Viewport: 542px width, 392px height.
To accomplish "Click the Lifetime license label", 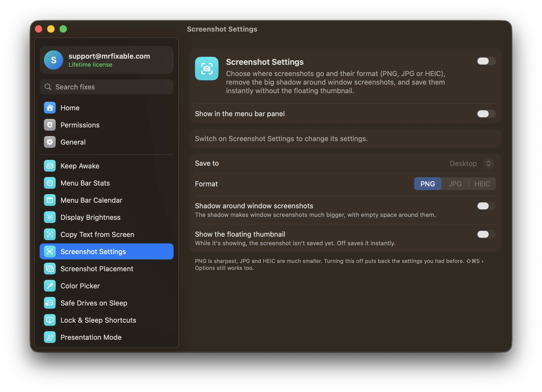I will click(90, 65).
